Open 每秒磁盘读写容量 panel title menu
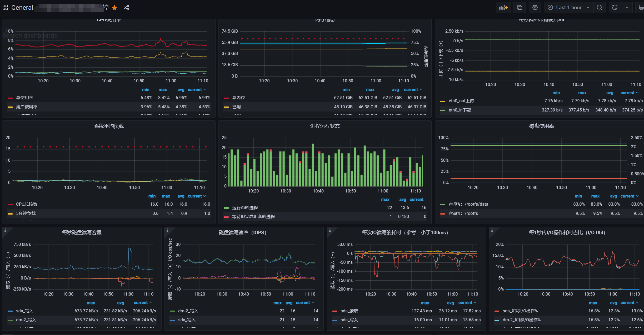 point(82,232)
